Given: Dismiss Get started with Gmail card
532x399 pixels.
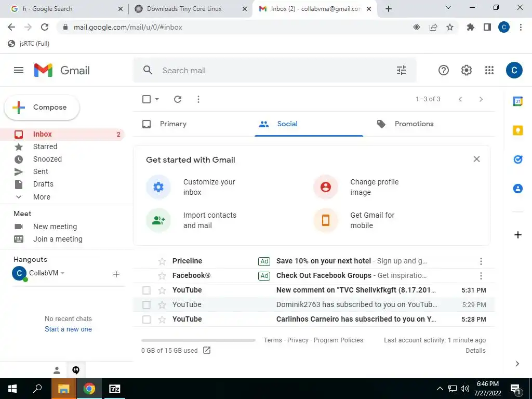Looking at the screenshot, I should click(x=477, y=159).
